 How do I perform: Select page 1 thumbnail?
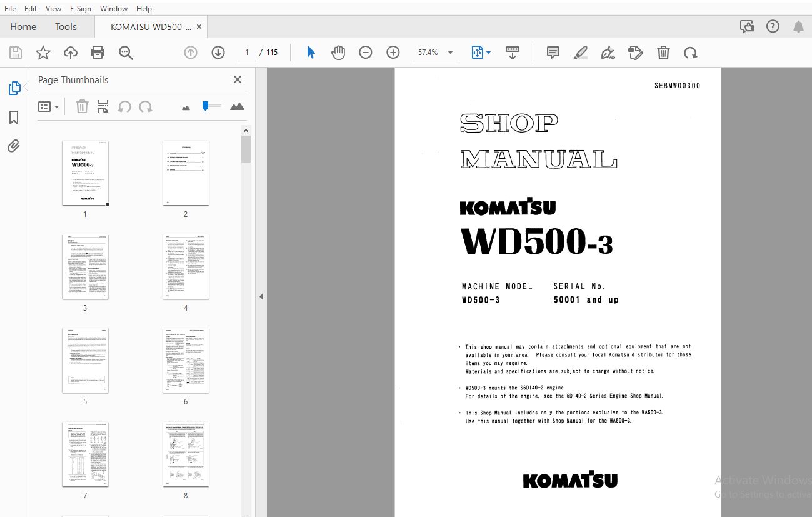click(x=85, y=173)
